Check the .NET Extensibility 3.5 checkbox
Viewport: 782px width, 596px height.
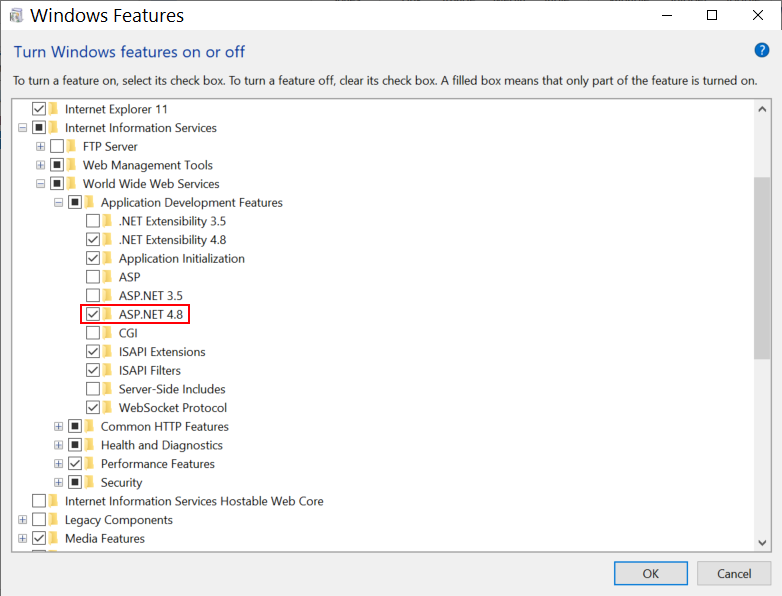click(x=93, y=221)
